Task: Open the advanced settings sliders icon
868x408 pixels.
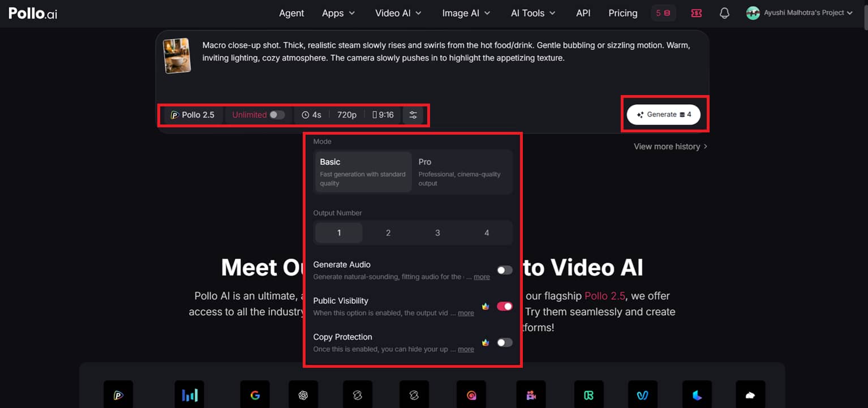Action: (413, 115)
